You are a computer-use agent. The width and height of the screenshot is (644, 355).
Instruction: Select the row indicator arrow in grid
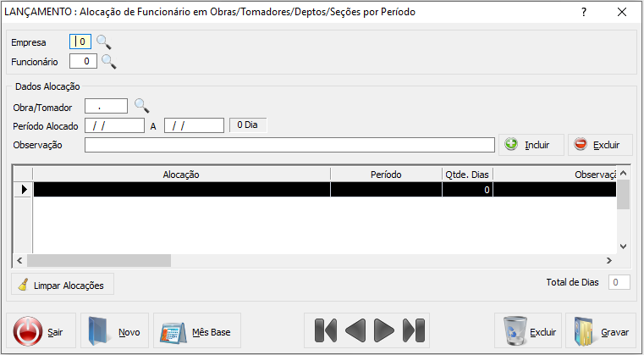pos(24,189)
